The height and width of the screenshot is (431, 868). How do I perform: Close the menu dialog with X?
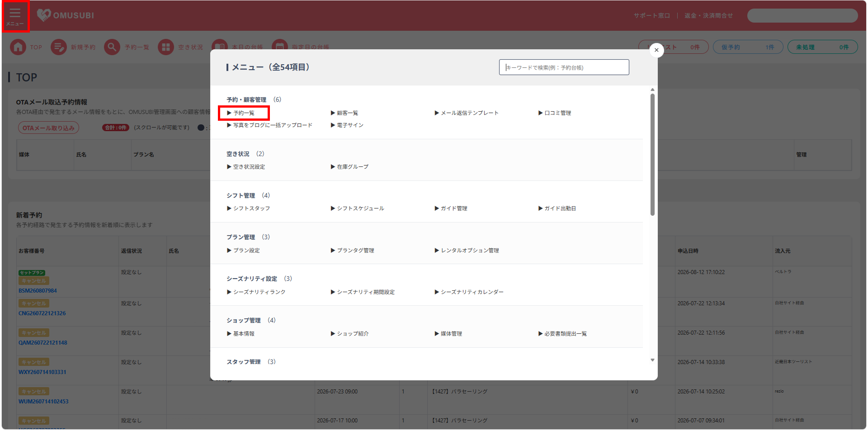(x=656, y=50)
